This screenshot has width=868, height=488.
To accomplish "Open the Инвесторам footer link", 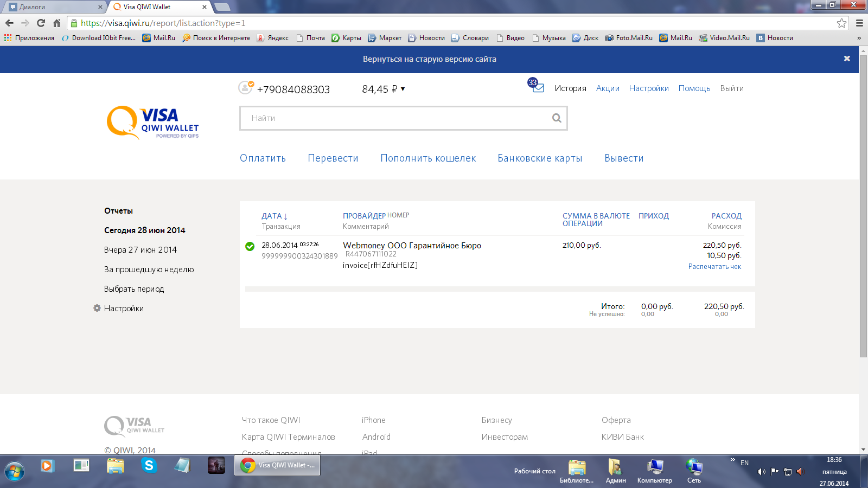I will tap(505, 437).
